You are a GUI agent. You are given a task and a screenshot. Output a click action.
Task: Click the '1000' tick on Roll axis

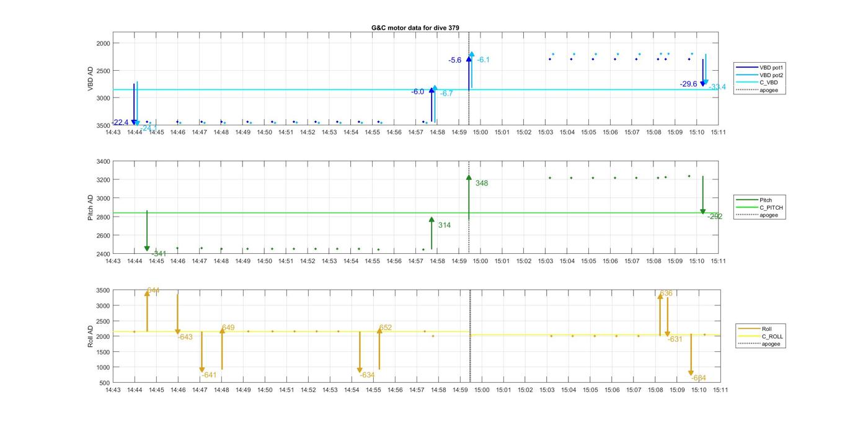[x=102, y=367]
